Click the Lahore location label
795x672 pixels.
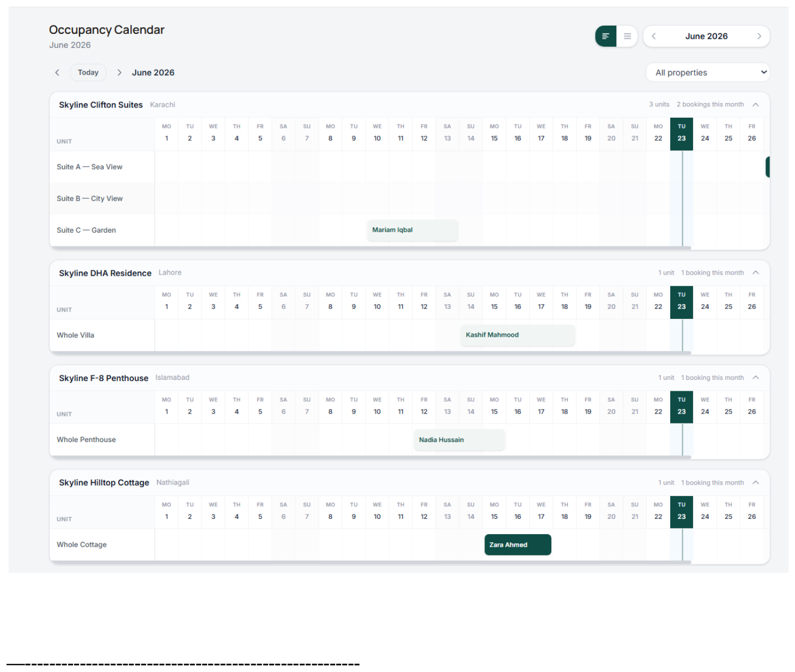[170, 273]
